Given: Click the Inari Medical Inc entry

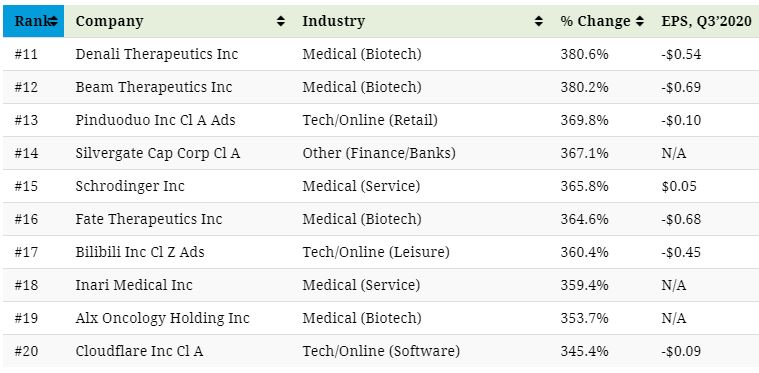Looking at the screenshot, I should 134,285.
